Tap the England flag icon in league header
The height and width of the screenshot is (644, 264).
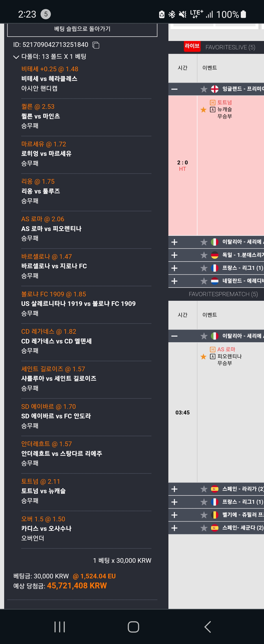[215, 89]
